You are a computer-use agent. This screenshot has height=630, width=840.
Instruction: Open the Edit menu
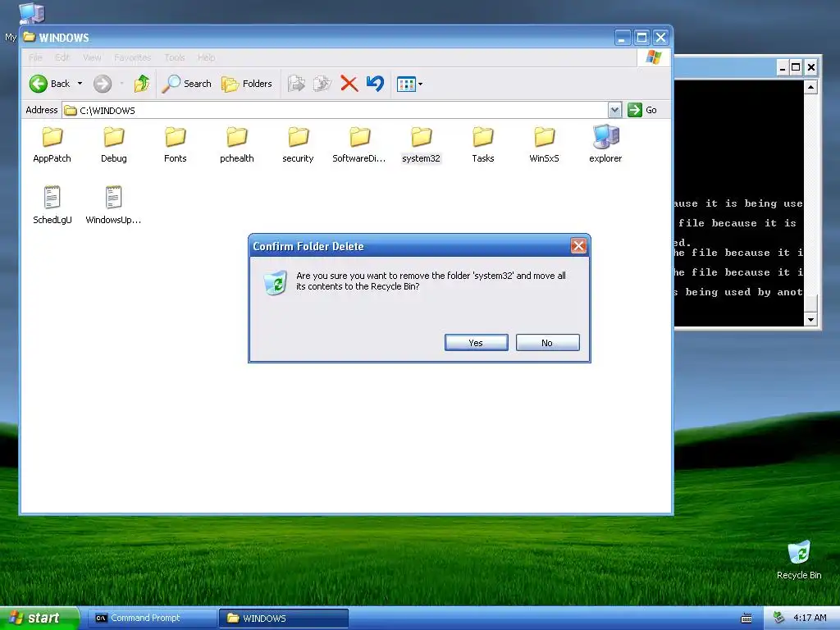pyautogui.click(x=62, y=57)
